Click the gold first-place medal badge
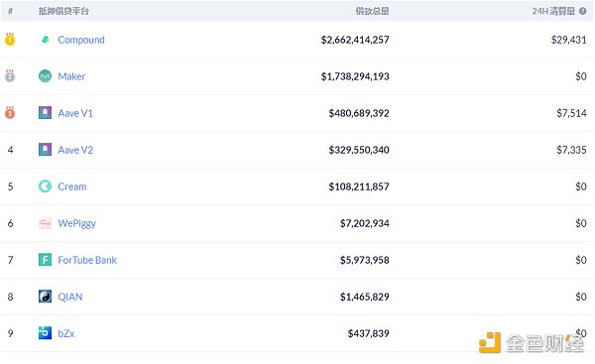The height and width of the screenshot is (364, 595). click(x=10, y=39)
